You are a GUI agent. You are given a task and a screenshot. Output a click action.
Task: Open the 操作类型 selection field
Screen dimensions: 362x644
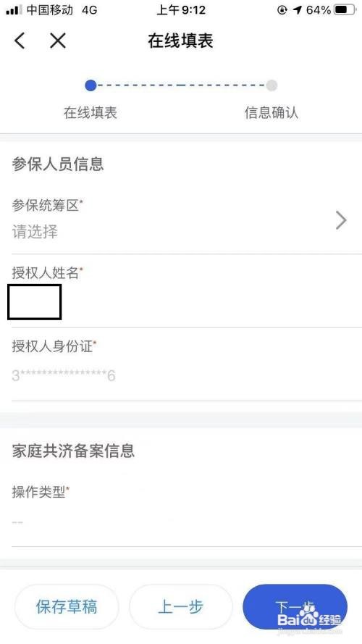pyautogui.click(x=186, y=509)
